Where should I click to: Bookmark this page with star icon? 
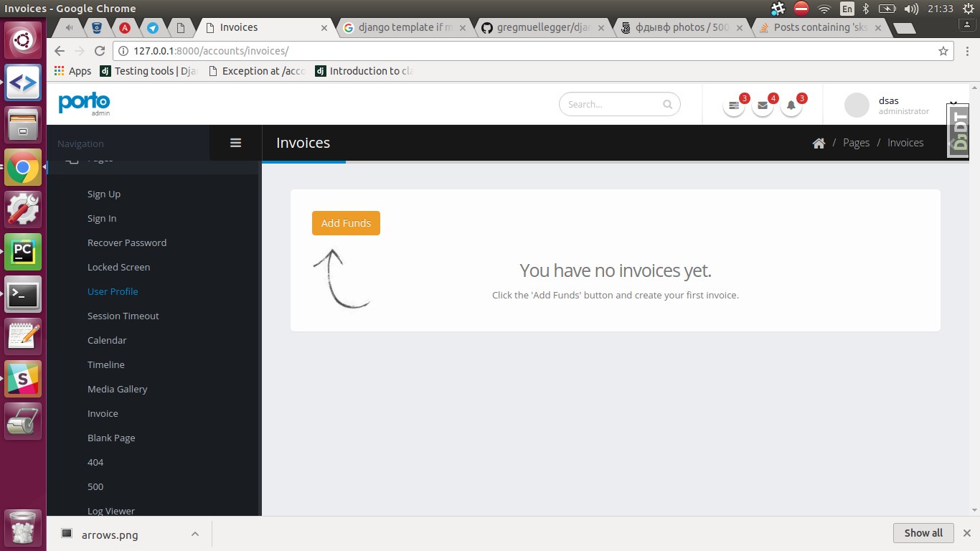click(x=943, y=51)
